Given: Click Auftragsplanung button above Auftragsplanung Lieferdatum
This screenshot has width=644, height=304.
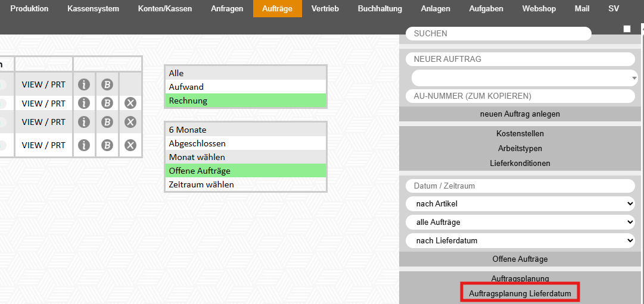Looking at the screenshot, I should [x=520, y=278].
